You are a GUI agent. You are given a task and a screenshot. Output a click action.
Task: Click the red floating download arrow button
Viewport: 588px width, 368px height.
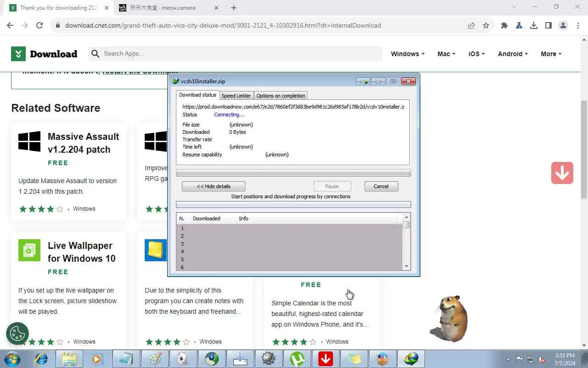coord(562,173)
